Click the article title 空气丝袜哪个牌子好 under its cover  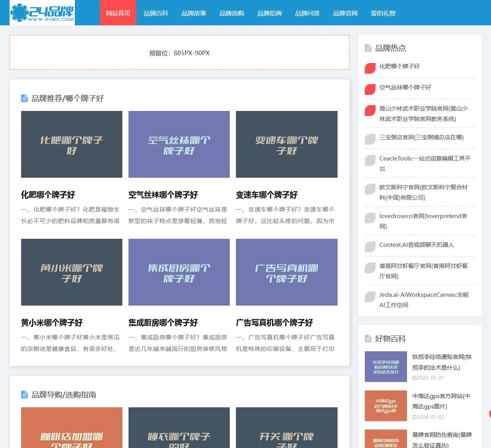pyautogui.click(x=163, y=195)
